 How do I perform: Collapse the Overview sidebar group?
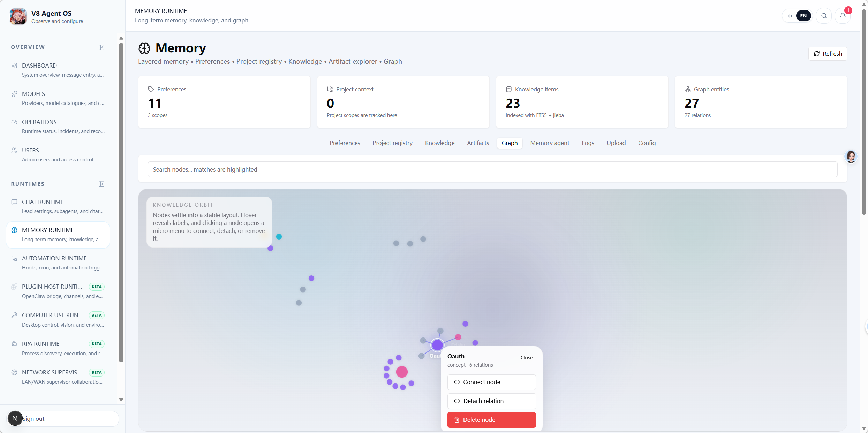coord(101,47)
